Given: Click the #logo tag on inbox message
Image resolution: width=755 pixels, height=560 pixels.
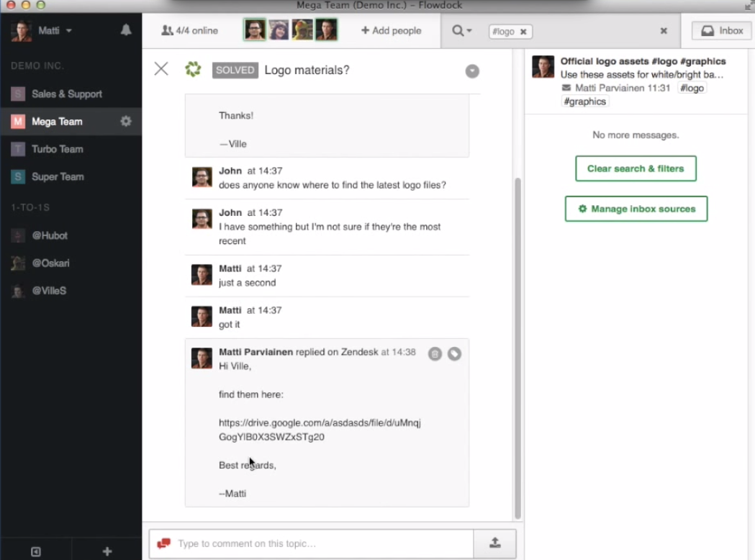Looking at the screenshot, I should pos(692,88).
